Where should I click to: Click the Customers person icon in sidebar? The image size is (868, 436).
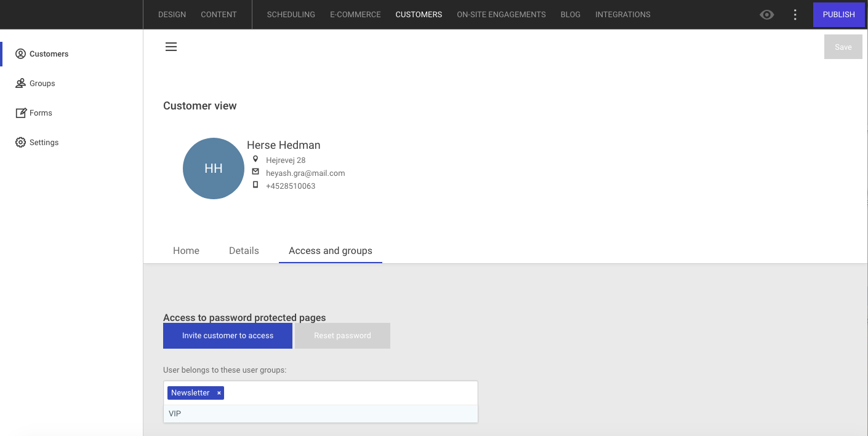[20, 54]
